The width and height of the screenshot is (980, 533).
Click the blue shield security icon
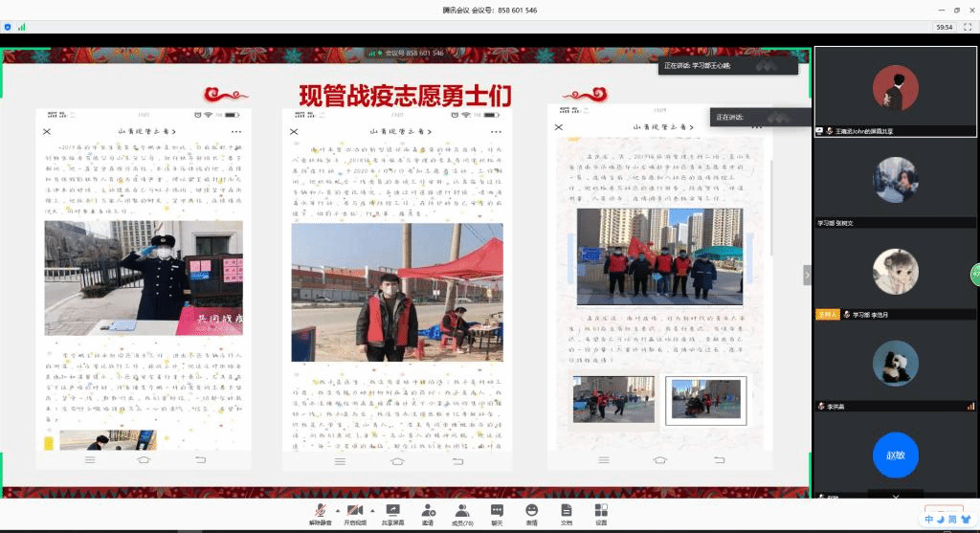[x=9, y=27]
